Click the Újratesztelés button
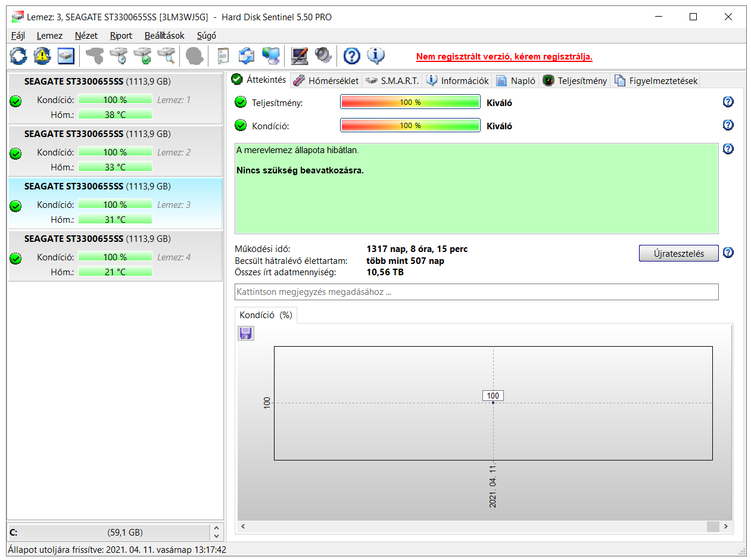This screenshot has height=560, width=751. click(678, 253)
